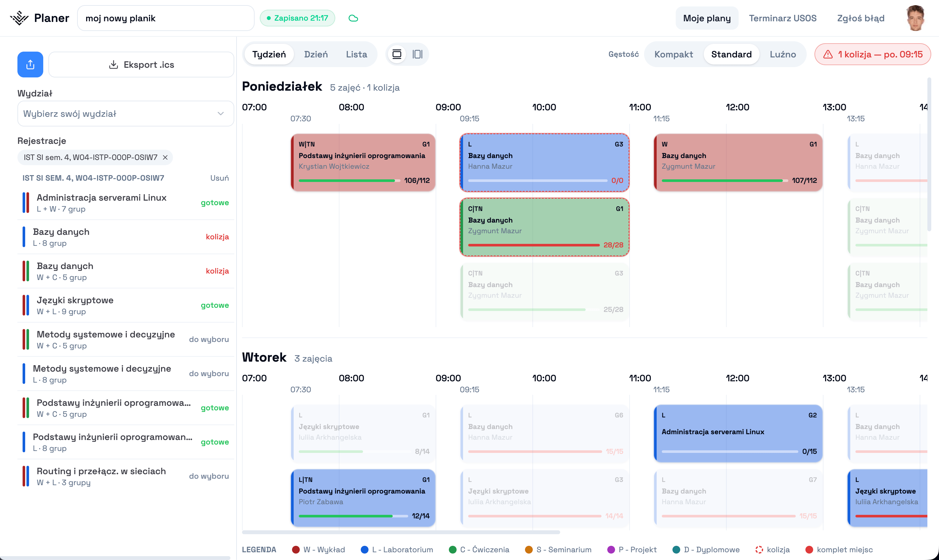The height and width of the screenshot is (560, 939).
Task: Click the vertical schedule scrollbar
Action: 929,154
